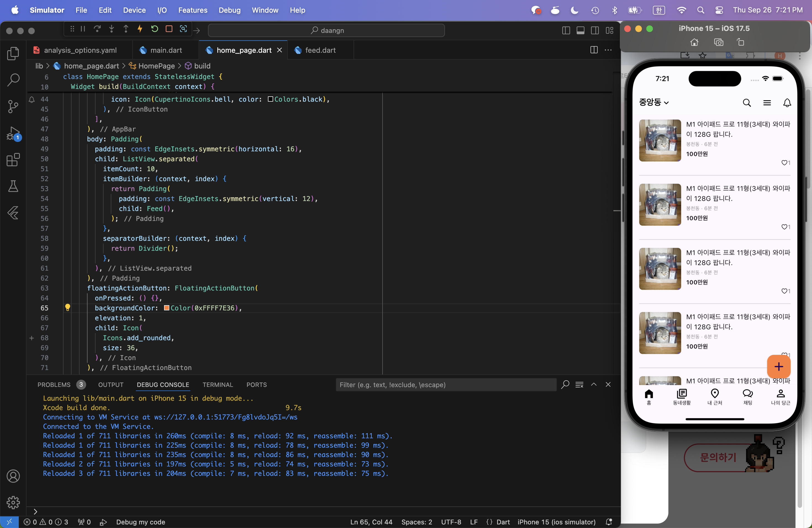The height and width of the screenshot is (528, 812).
Task: Open the Flutter sidebar view
Action: pyautogui.click(x=13, y=213)
